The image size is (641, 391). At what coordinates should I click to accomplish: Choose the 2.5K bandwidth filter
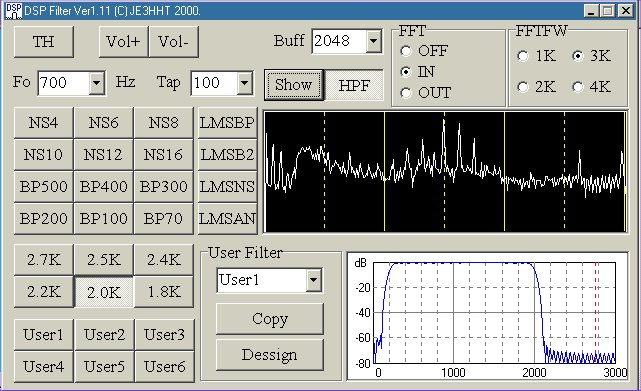[x=103, y=260]
